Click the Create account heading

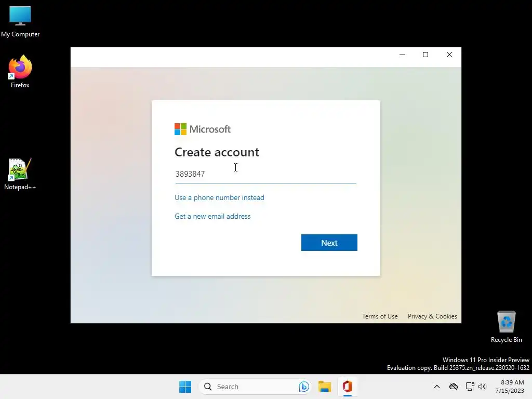(217, 152)
